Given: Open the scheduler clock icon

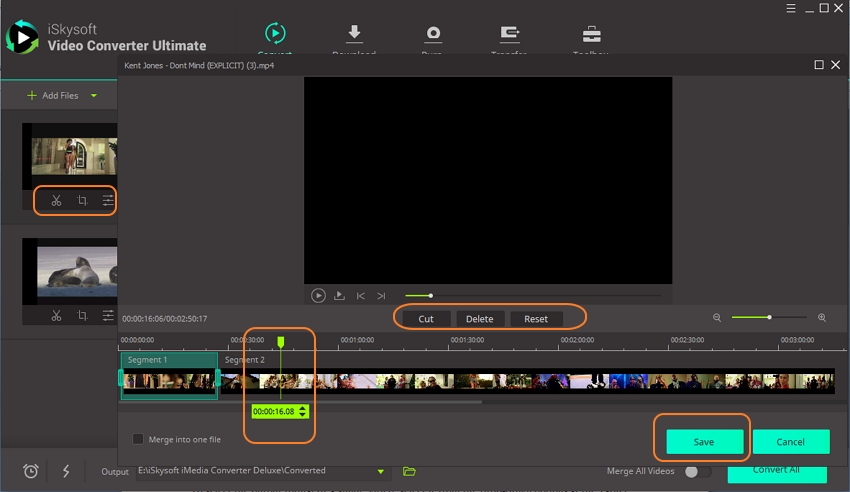Looking at the screenshot, I should click(31, 471).
